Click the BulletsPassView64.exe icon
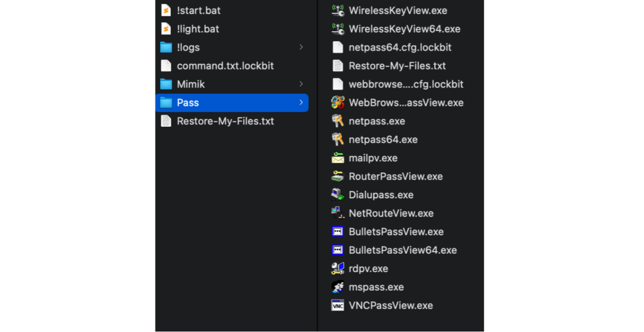 click(x=338, y=250)
